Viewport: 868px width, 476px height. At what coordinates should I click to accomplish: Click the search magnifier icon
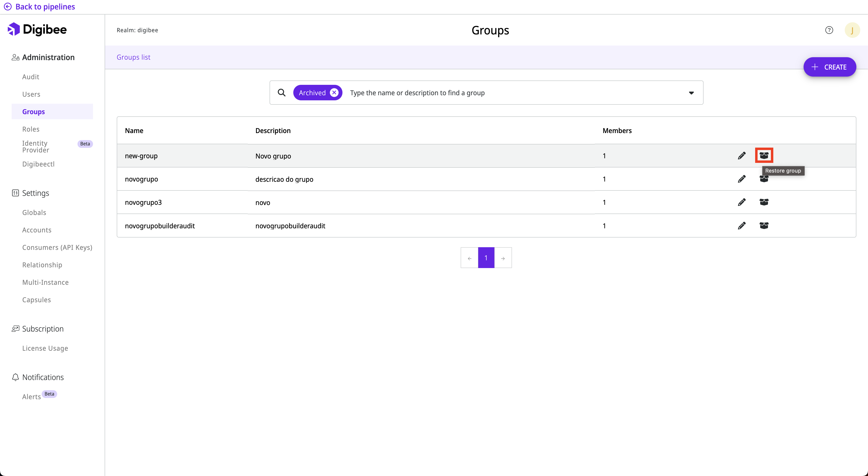[x=282, y=93]
